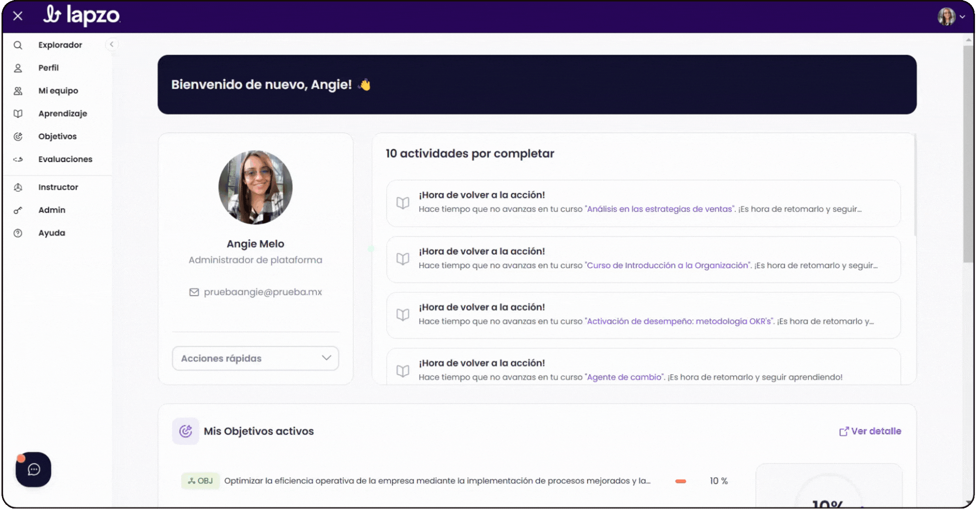Image resolution: width=980 pixels, height=509 pixels.
Task: Open course link Curso de Introducción a la Organización
Action: coord(668,265)
